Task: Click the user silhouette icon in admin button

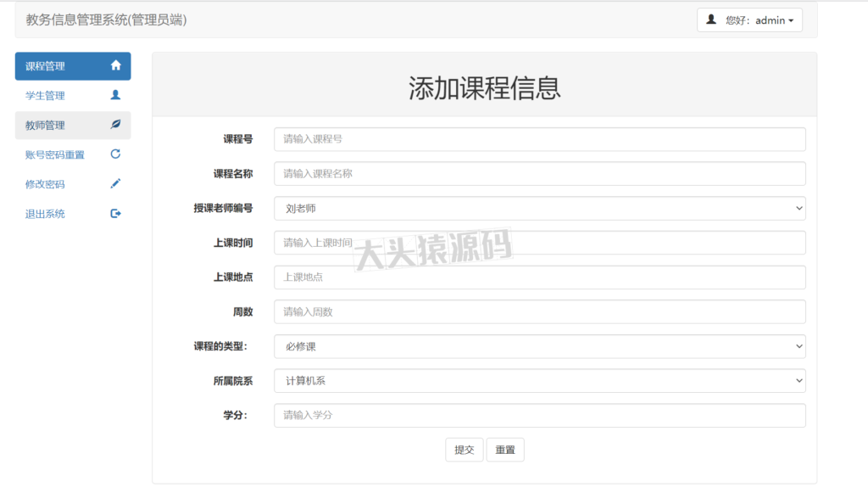Action: [711, 20]
